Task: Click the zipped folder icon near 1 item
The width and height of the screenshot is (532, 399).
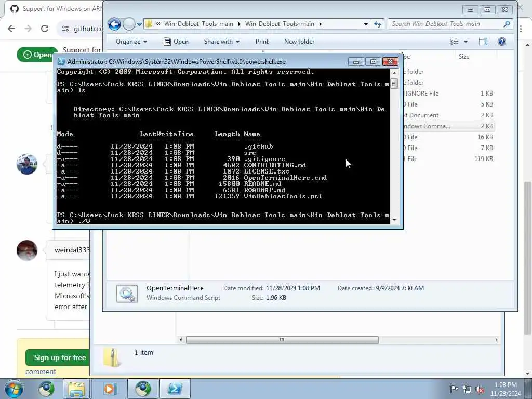Action: [112, 357]
